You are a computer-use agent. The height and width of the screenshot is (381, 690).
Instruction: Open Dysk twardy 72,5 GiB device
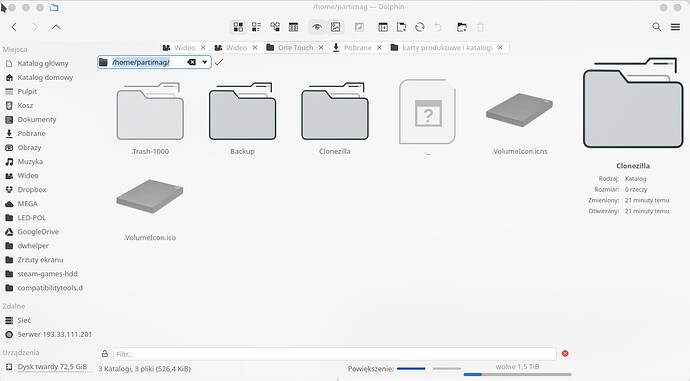[x=52, y=366]
